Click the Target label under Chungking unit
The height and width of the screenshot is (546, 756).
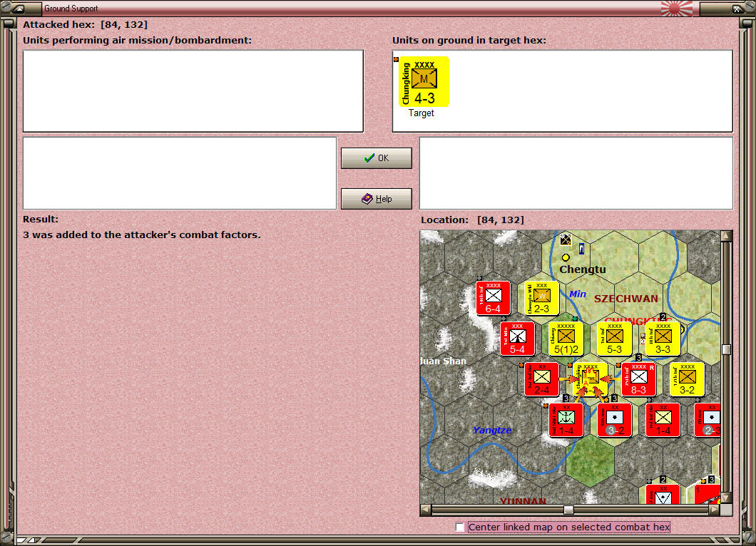(x=422, y=113)
